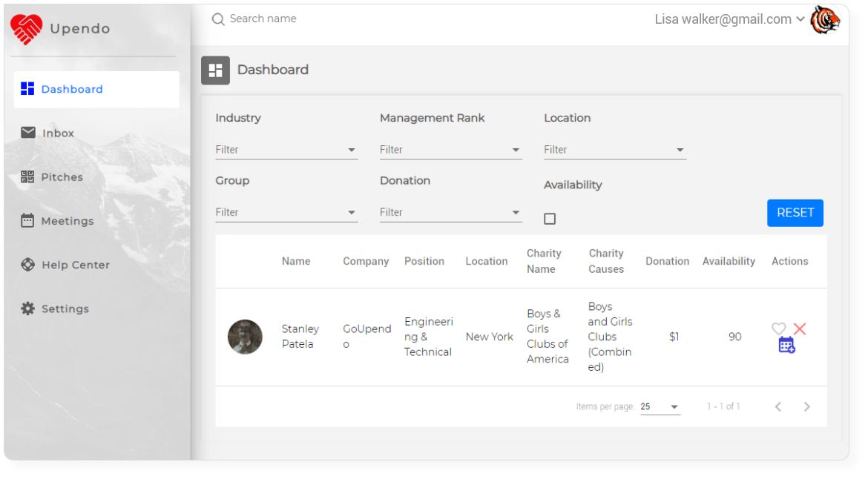Open the Industry filter dropdown

286,150
